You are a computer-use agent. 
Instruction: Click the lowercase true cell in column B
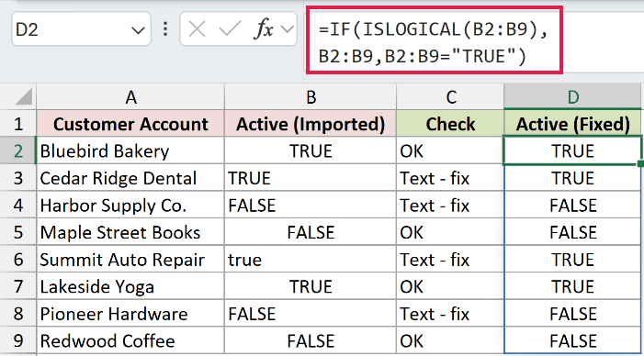[311, 260]
